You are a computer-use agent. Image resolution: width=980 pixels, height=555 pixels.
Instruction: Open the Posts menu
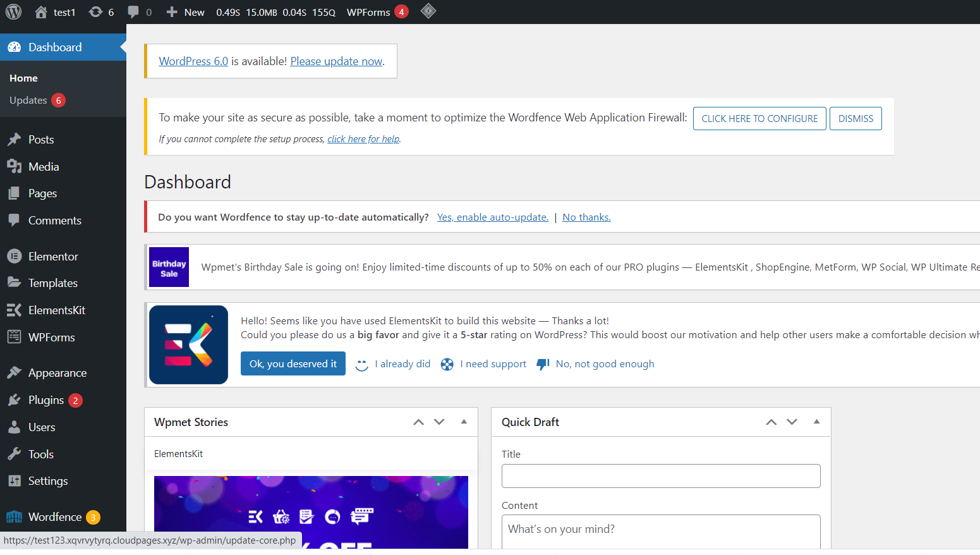(41, 140)
